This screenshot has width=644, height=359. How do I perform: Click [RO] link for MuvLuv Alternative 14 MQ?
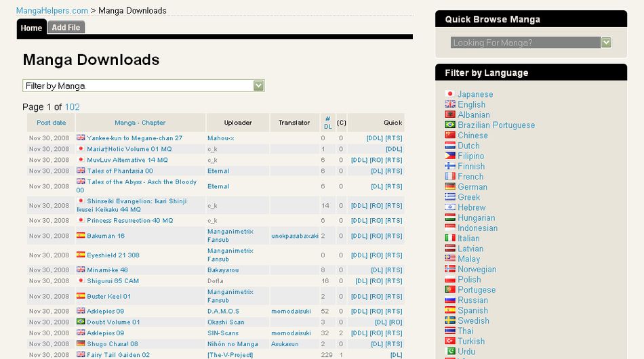pos(376,160)
